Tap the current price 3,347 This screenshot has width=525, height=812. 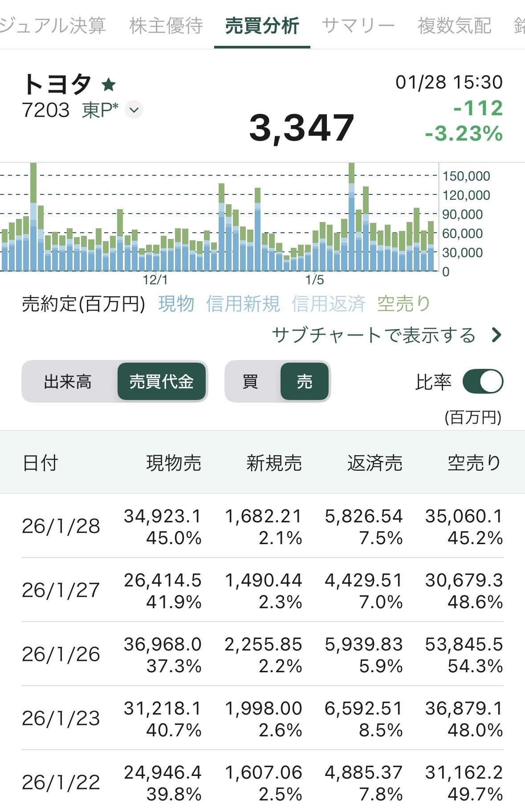[x=302, y=128]
